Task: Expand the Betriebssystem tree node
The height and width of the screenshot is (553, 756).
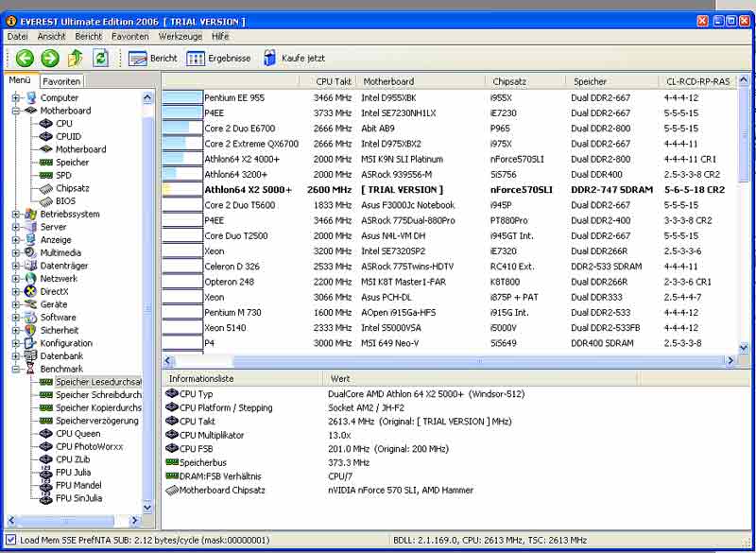Action: [x=16, y=214]
